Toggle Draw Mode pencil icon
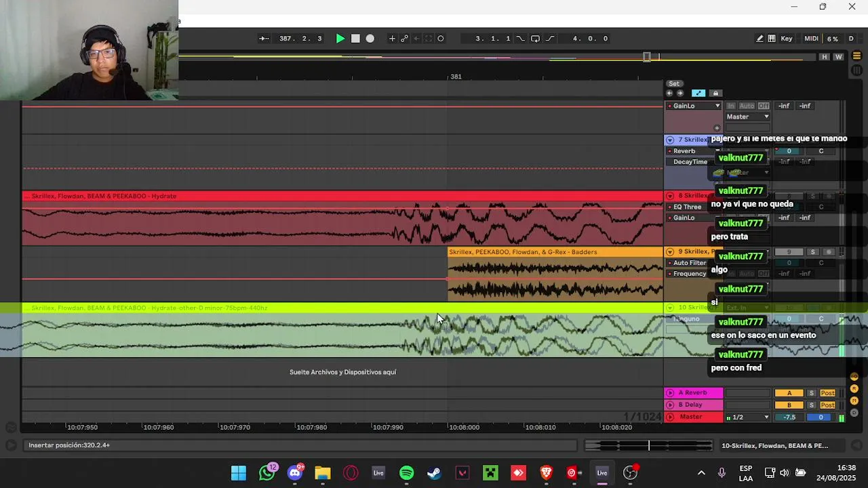The image size is (868, 488). (x=759, y=39)
